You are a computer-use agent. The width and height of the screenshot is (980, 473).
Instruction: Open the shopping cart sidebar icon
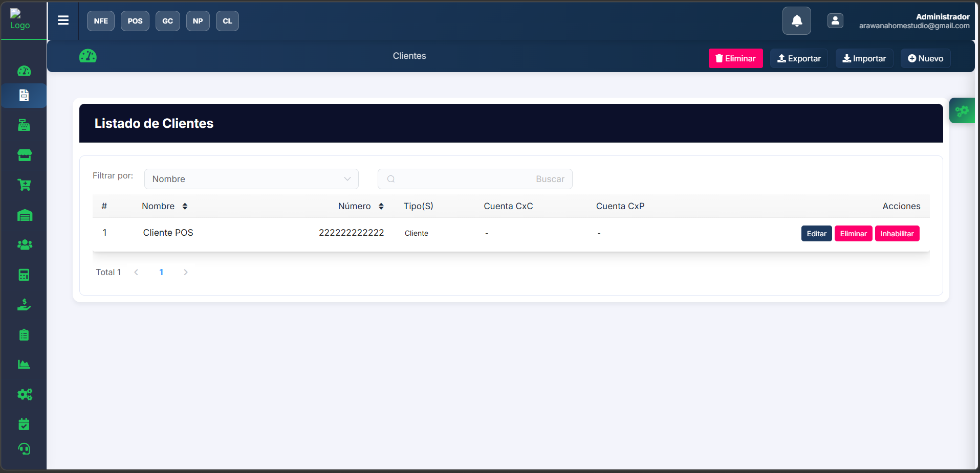(x=24, y=185)
